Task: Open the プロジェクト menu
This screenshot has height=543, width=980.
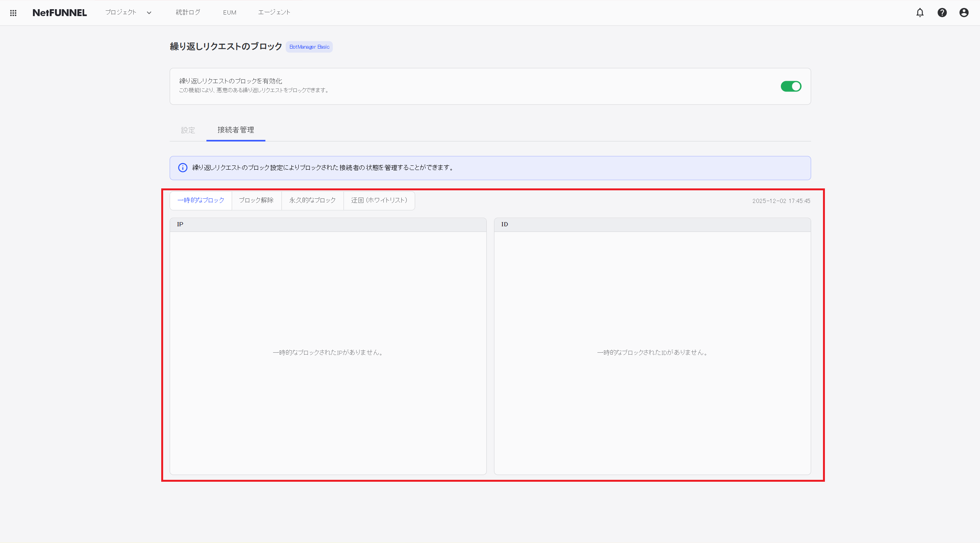Action: point(121,12)
